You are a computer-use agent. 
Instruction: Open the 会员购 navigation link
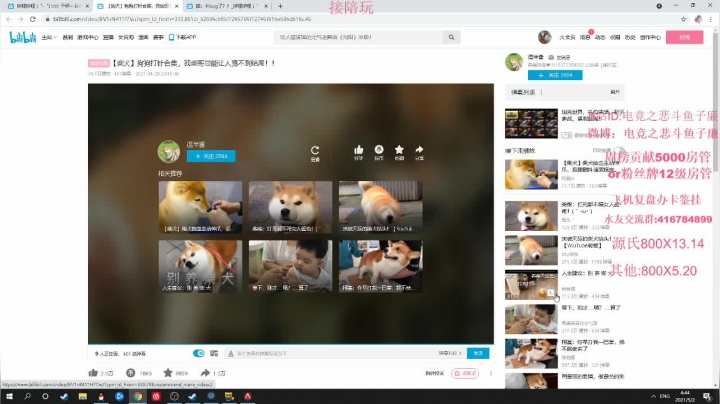pos(126,37)
